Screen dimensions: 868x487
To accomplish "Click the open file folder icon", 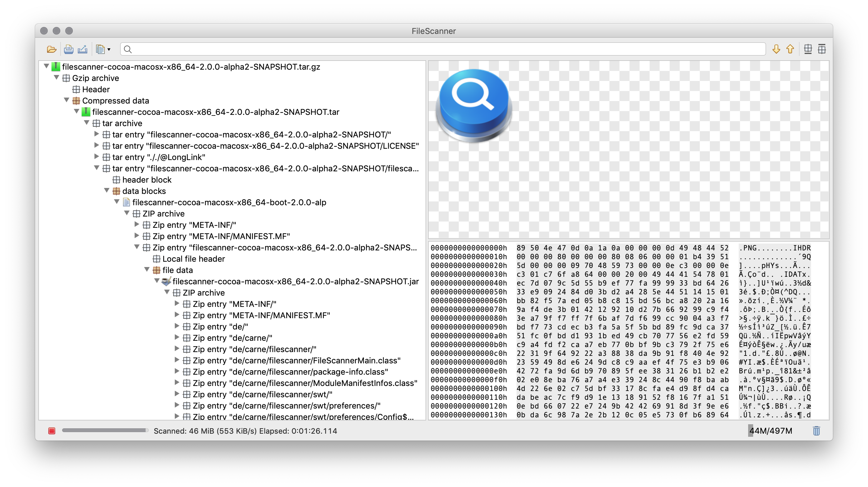I will [x=51, y=50].
